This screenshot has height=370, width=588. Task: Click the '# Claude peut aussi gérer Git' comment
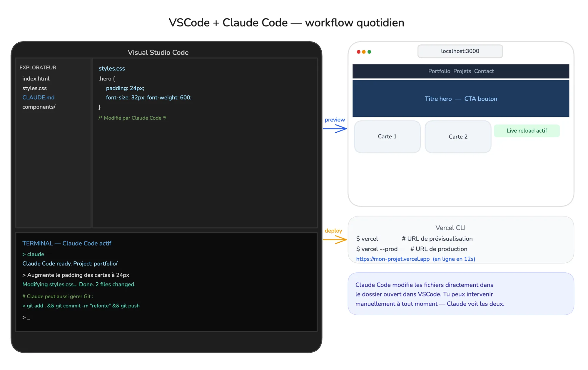(x=58, y=296)
